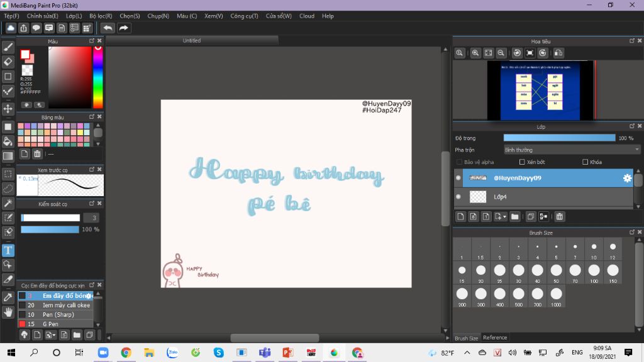Open File Explorer from the taskbar

(149, 353)
